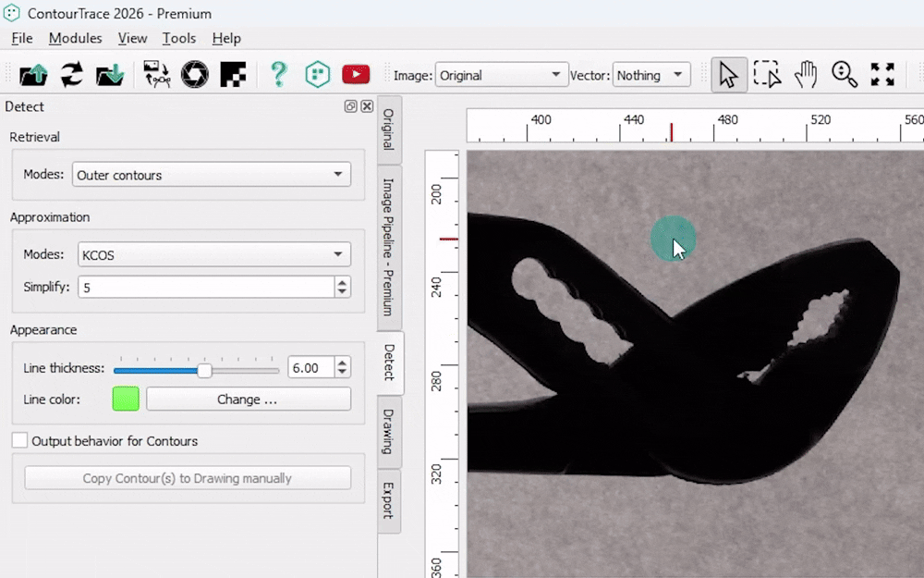This screenshot has height=578, width=924.
Task: Activate the pan hand tool
Action: (806, 75)
